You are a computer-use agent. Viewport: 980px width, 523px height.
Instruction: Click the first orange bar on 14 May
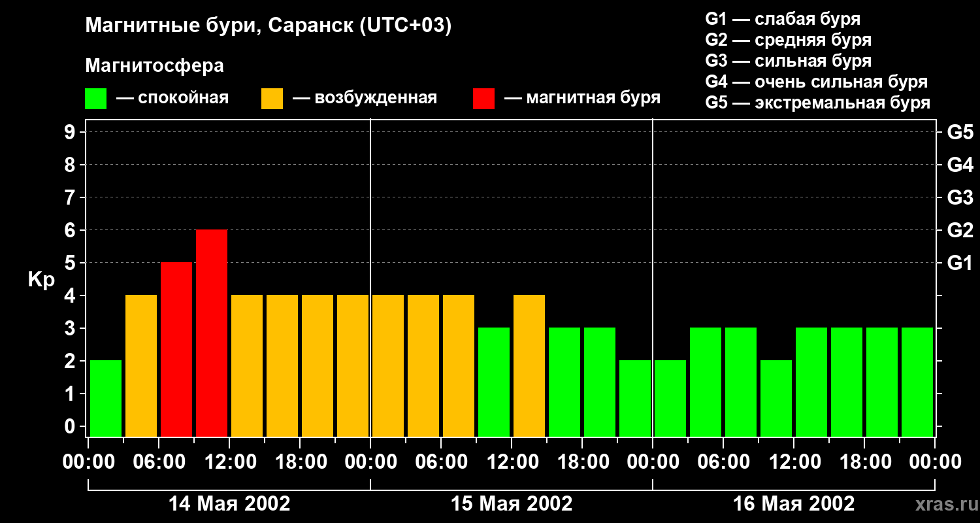pos(141,365)
